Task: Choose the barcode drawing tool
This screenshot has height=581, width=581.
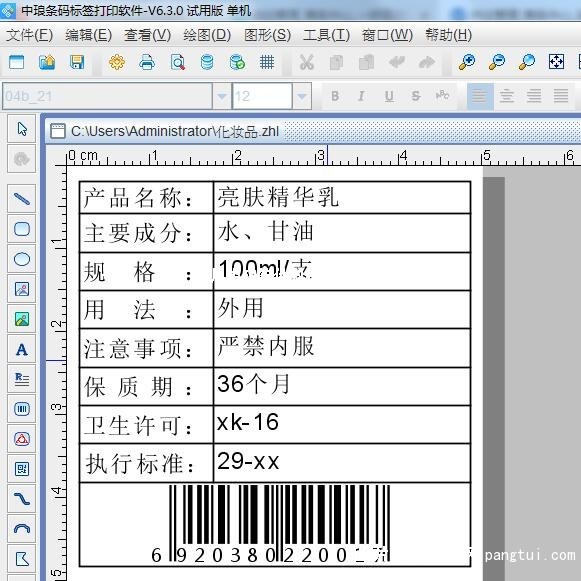Action: point(22,409)
